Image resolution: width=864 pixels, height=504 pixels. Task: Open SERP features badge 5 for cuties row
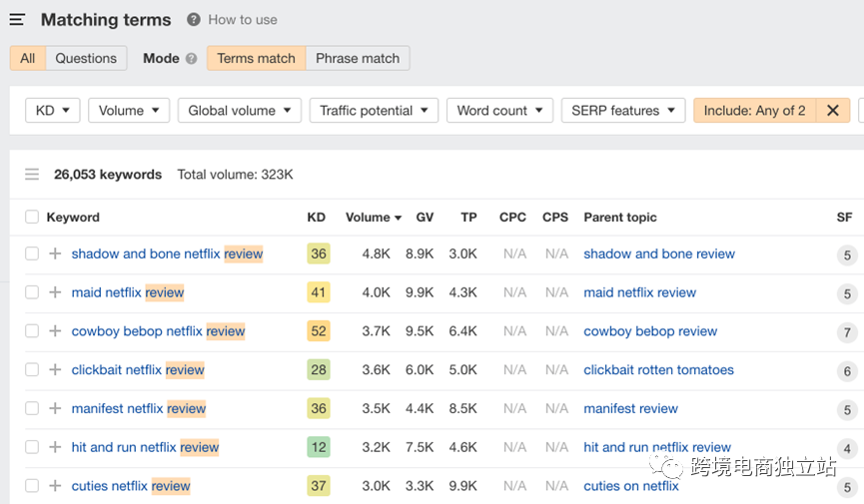pos(847,487)
